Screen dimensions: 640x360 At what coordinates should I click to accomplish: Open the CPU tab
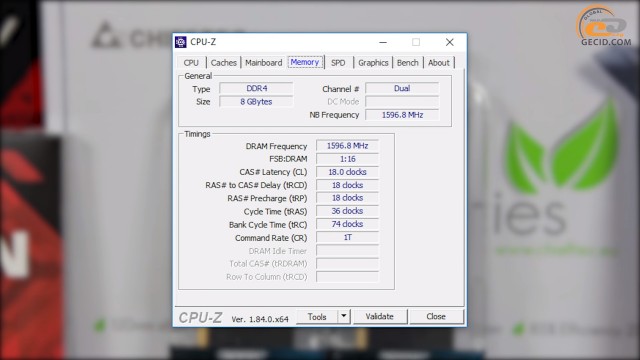191,63
